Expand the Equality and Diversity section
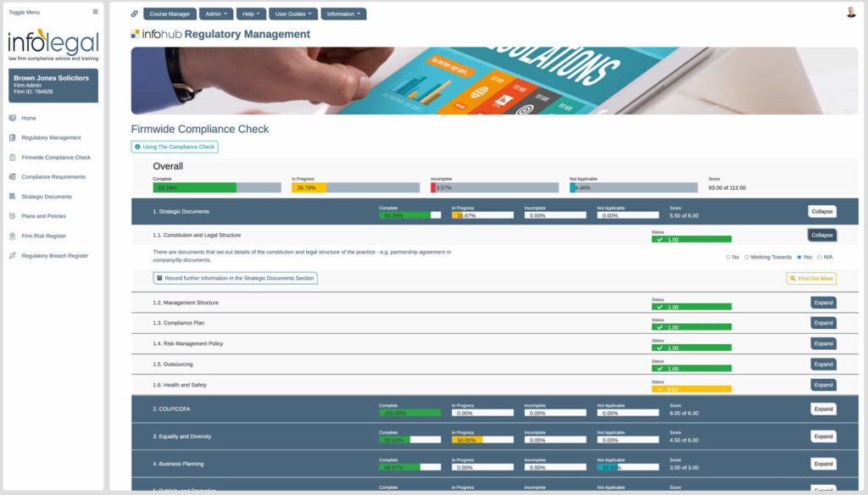The width and height of the screenshot is (868, 495). pyautogui.click(x=822, y=436)
